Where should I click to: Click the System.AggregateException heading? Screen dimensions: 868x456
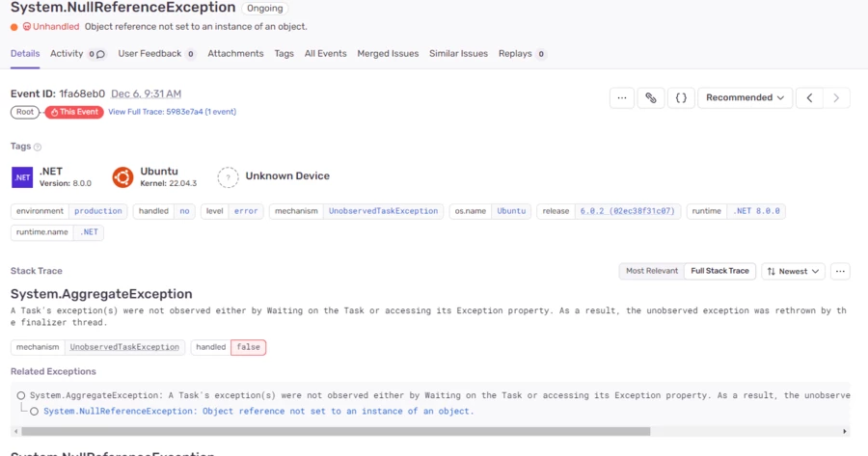point(101,294)
